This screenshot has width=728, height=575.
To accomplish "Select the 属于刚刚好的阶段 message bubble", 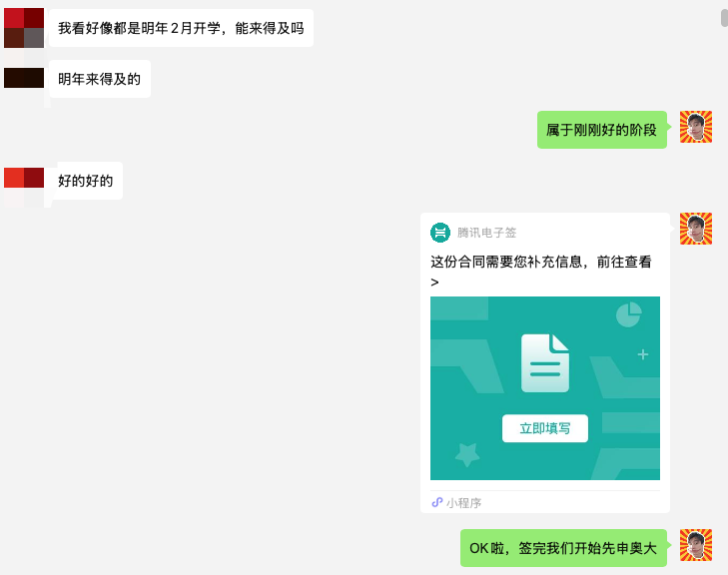I will [x=601, y=130].
